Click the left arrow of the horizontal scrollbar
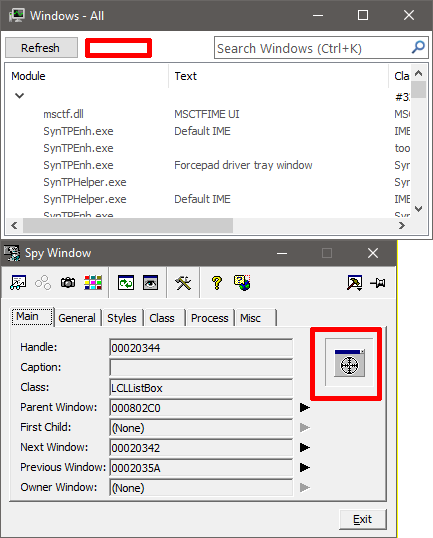The width and height of the screenshot is (433, 538). [x=14, y=225]
